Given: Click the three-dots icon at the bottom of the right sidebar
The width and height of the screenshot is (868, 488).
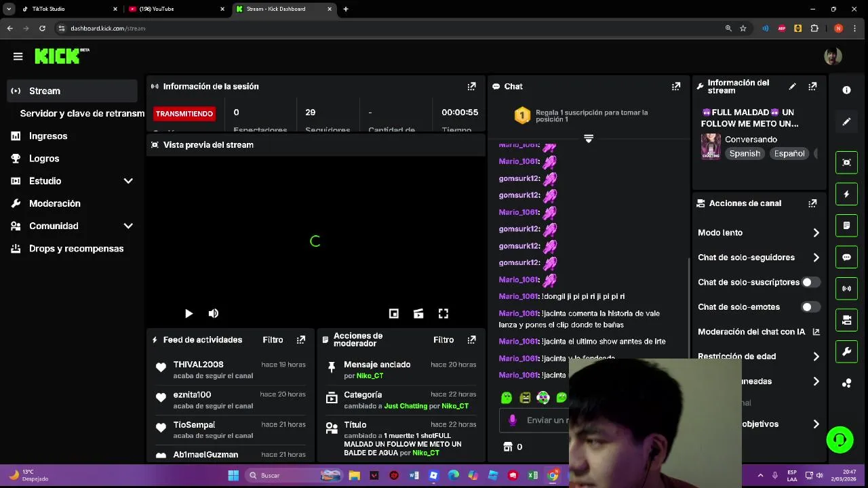Looking at the screenshot, I should (x=846, y=384).
